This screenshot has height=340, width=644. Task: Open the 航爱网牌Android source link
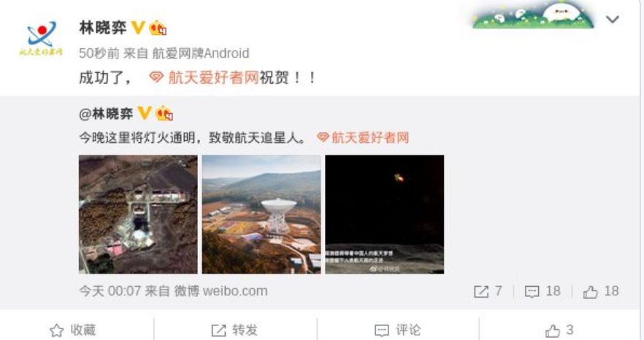point(200,53)
